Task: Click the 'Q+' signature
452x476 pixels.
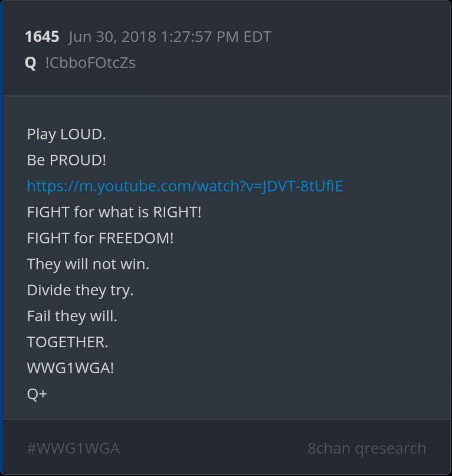Action: coord(37,394)
